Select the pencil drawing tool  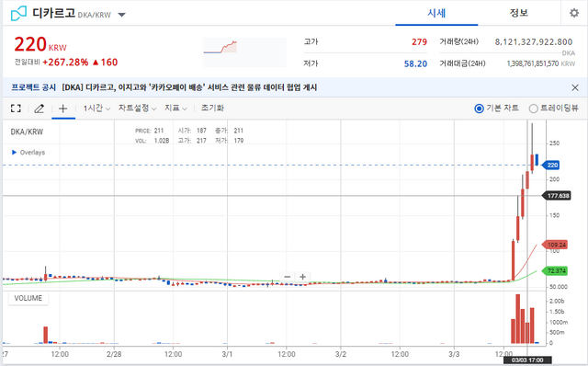(39, 109)
